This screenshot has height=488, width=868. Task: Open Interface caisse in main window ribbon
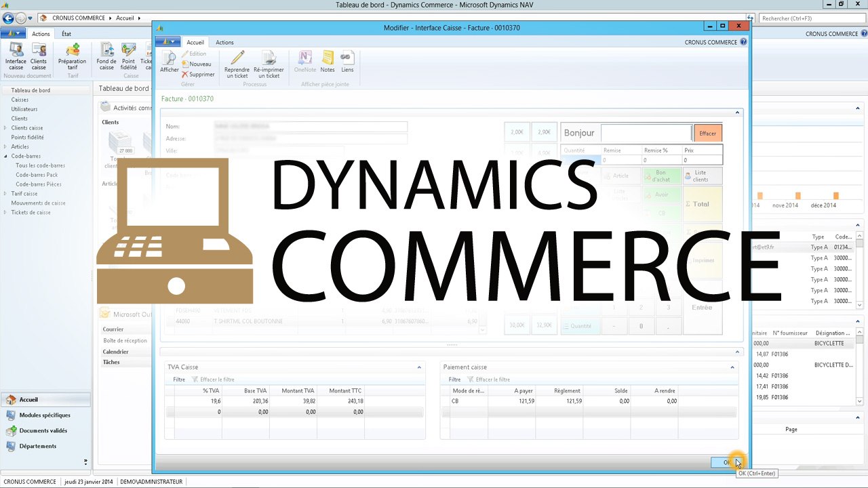click(16, 56)
